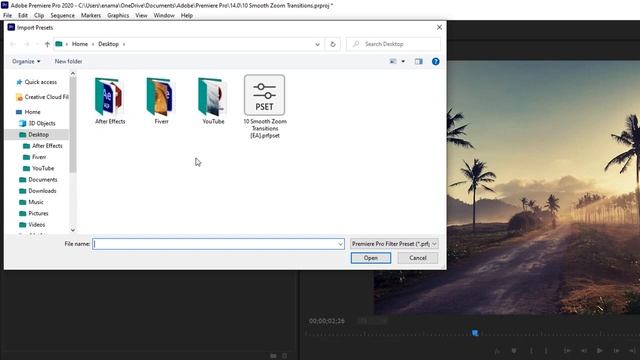Image resolution: width=640 pixels, height=360 pixels.
Task: Open the Clip menu
Action: tap(39, 16)
